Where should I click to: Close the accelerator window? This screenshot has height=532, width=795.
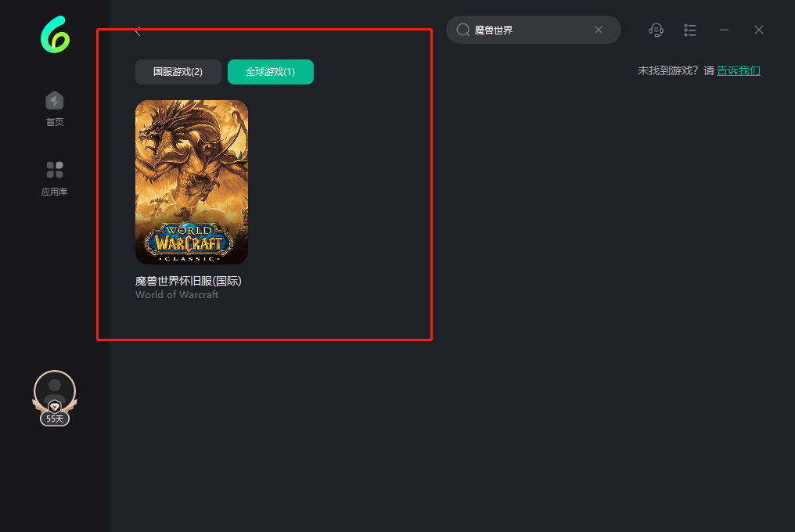tap(758, 30)
